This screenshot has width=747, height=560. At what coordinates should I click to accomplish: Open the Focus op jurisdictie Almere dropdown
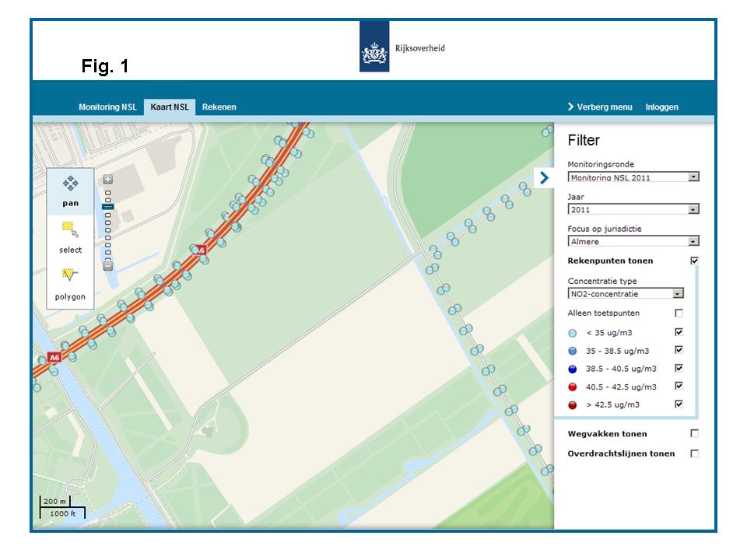pyautogui.click(x=633, y=241)
